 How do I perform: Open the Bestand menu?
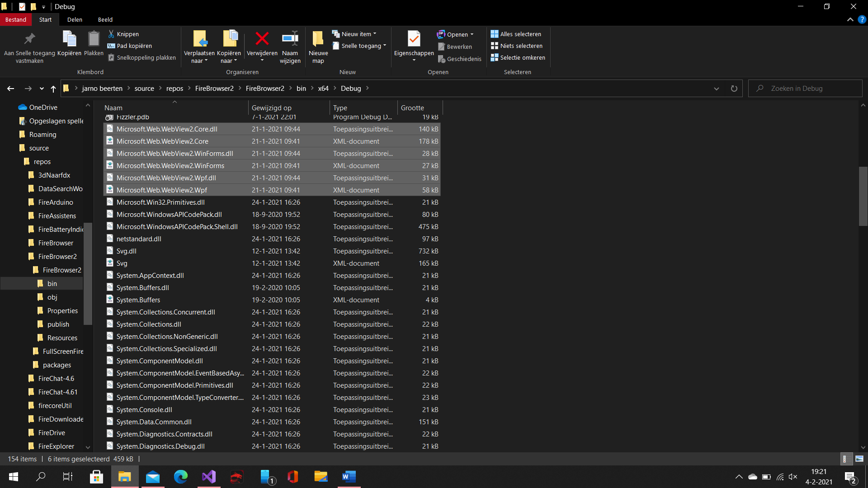pyautogui.click(x=16, y=19)
